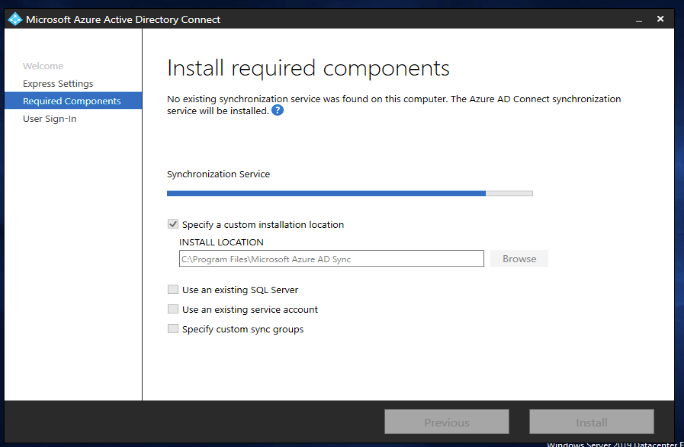Viewport: 684px width, 447px height.
Task: Click the Synchronization Service progress bar
Action: pyautogui.click(x=349, y=193)
